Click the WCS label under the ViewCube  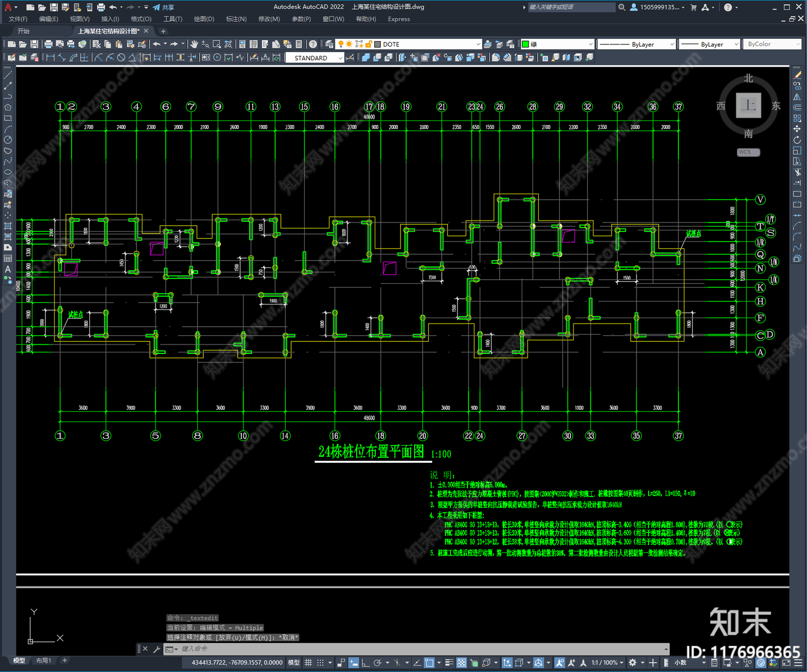[x=748, y=152]
